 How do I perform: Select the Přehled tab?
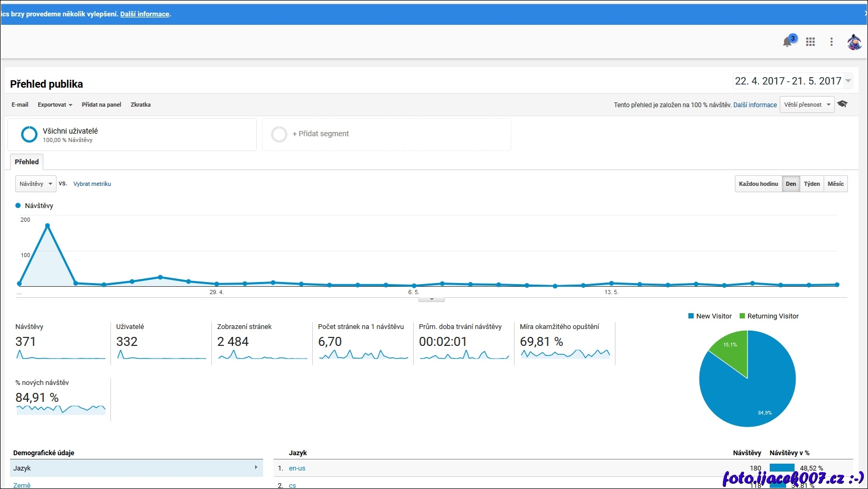27,162
